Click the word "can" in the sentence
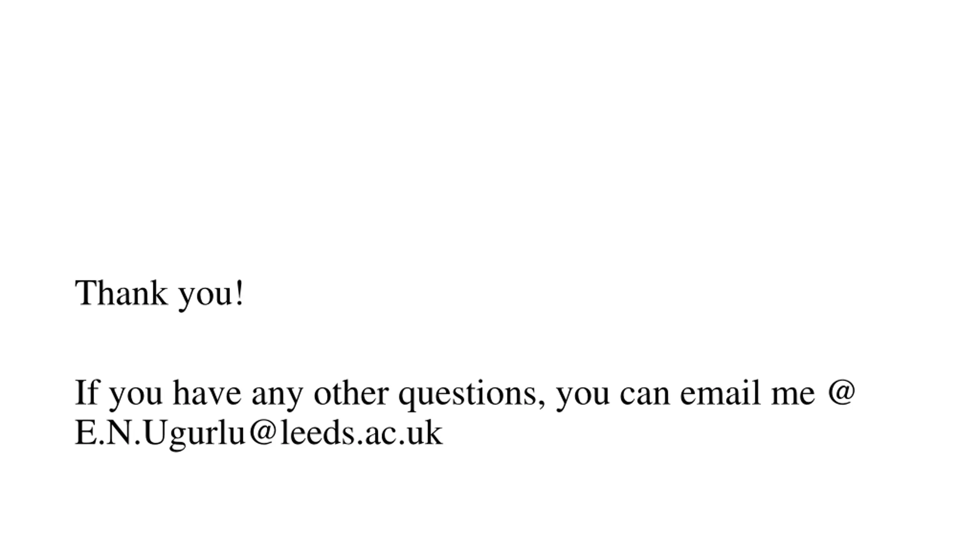 [645, 394]
